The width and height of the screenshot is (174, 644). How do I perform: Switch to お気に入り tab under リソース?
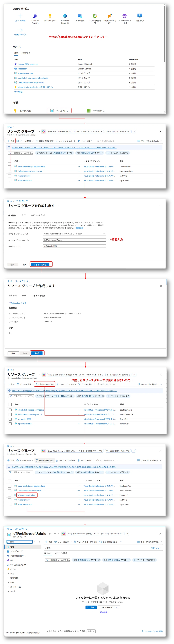26,53
